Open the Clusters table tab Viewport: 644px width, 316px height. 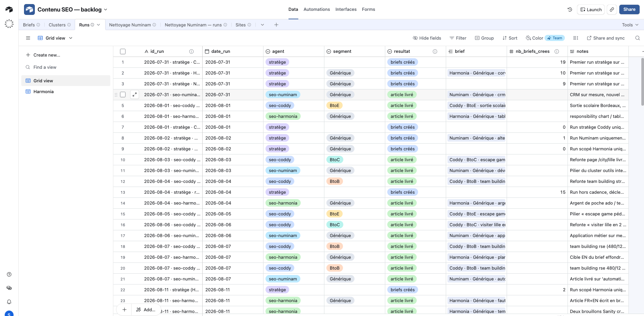60,25
